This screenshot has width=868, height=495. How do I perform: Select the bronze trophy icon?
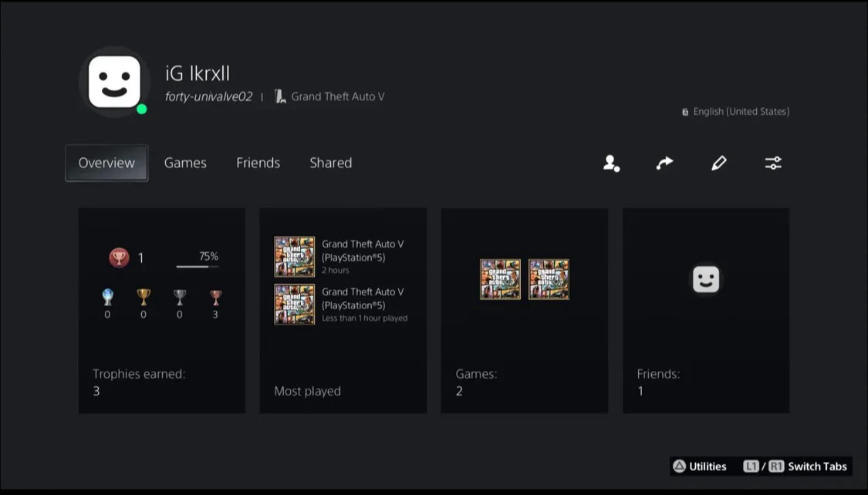215,298
